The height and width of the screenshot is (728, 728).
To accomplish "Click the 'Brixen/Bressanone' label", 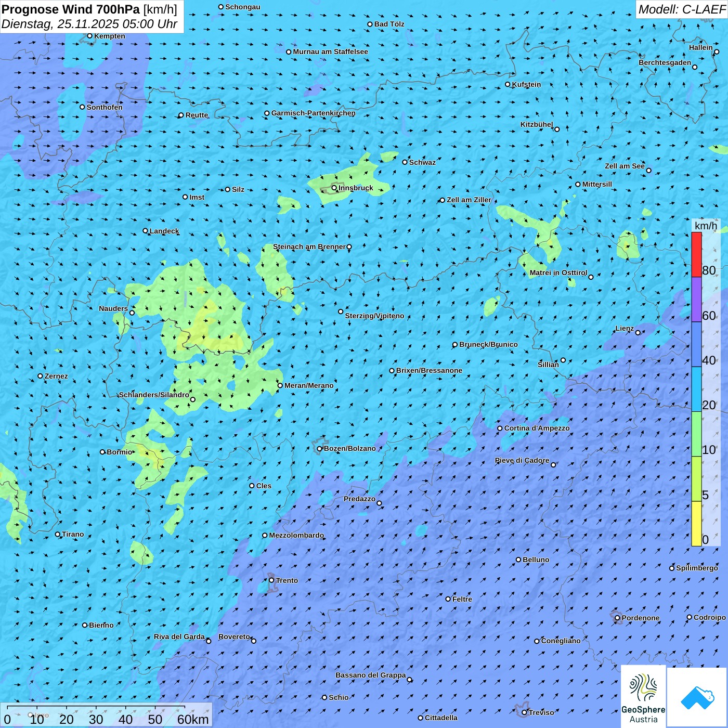I will tap(429, 370).
